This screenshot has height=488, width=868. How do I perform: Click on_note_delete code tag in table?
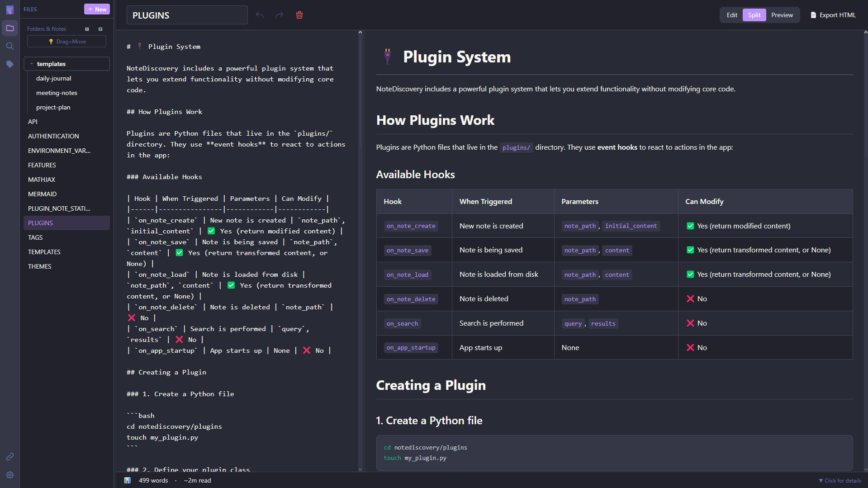[411, 299]
